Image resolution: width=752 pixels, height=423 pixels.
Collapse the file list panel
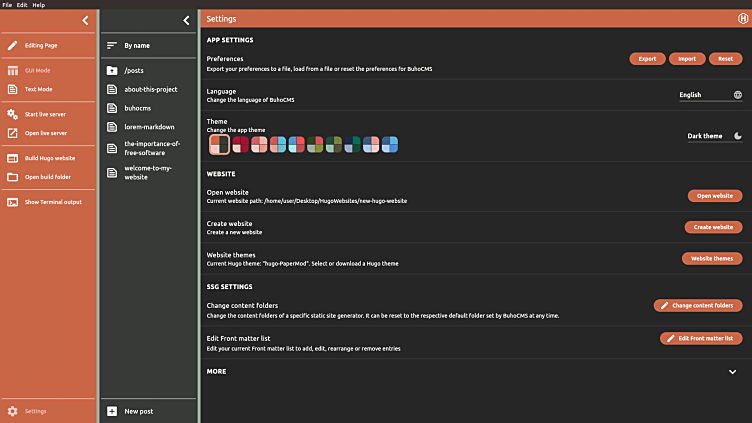[186, 20]
